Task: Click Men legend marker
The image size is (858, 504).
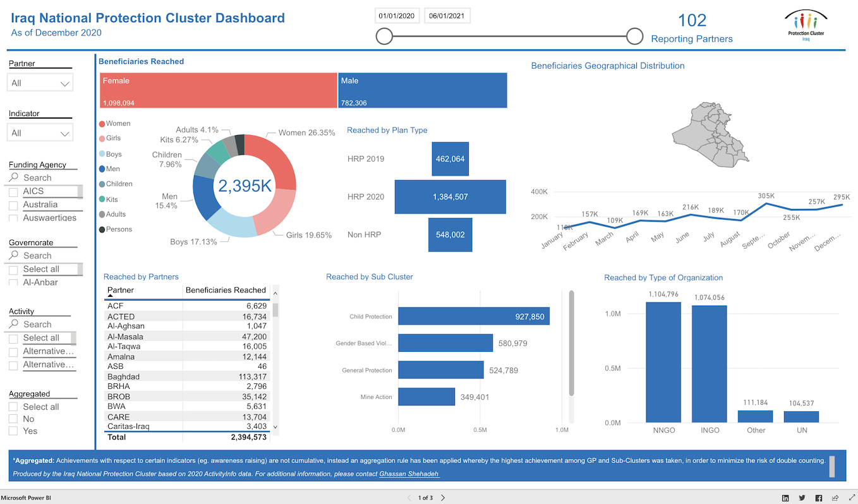Action: coord(102,169)
